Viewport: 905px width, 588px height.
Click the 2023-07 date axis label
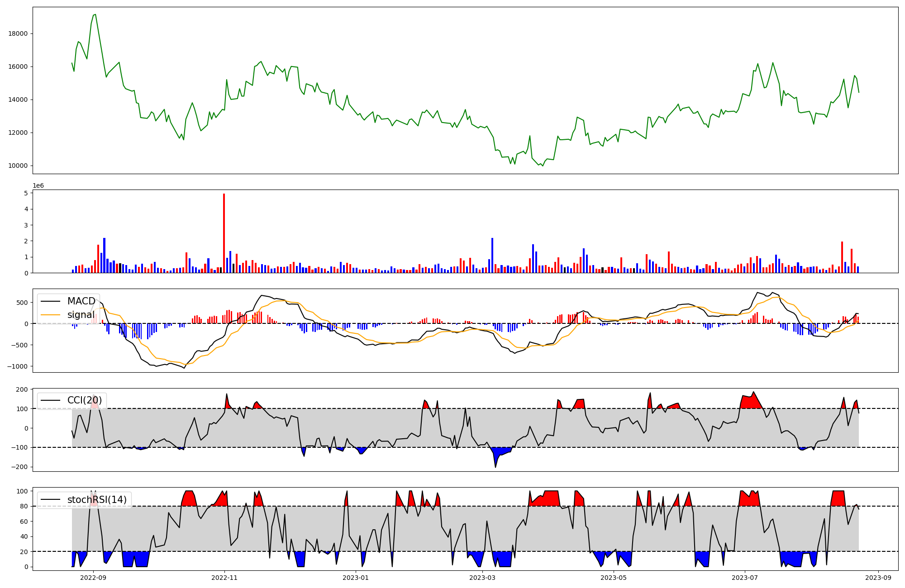coord(745,578)
